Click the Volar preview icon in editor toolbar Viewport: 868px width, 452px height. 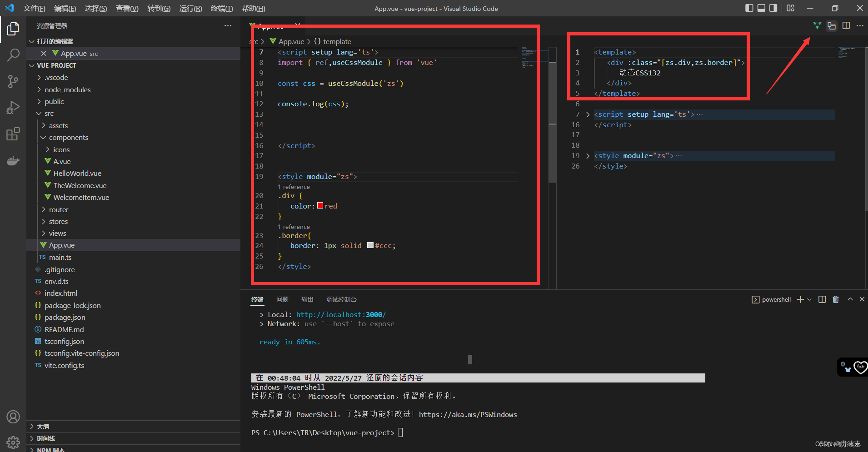click(x=817, y=25)
